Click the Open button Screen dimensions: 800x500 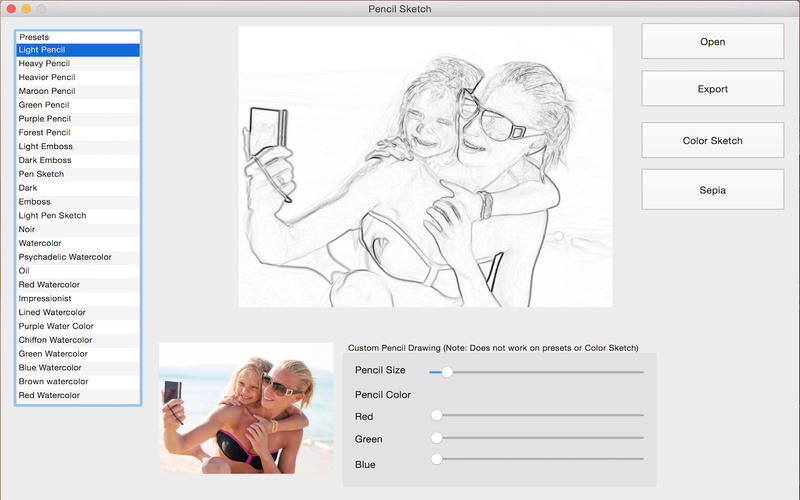pyautogui.click(x=712, y=42)
